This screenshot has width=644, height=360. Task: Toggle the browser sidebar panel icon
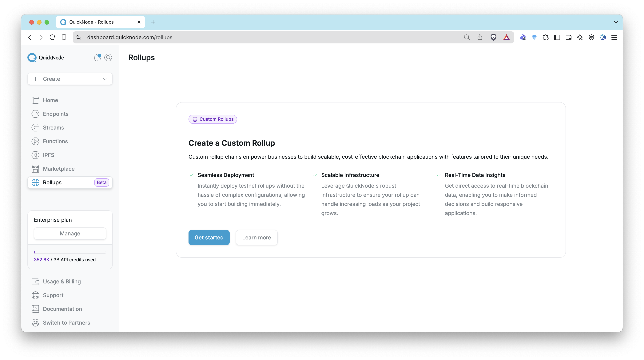click(x=557, y=37)
